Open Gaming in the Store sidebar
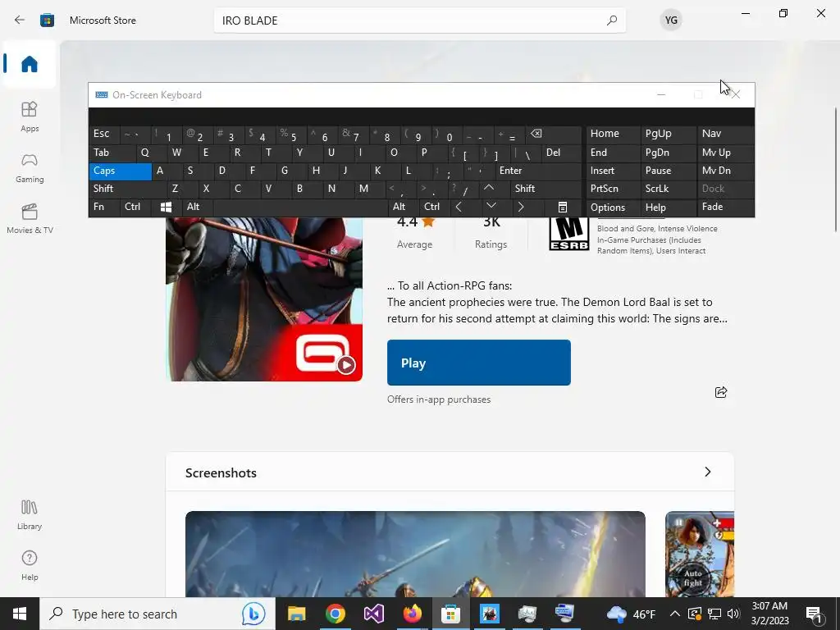 (30, 167)
